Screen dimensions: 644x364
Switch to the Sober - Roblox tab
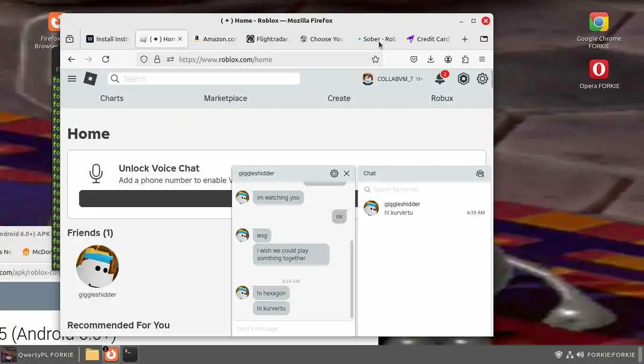click(376, 39)
